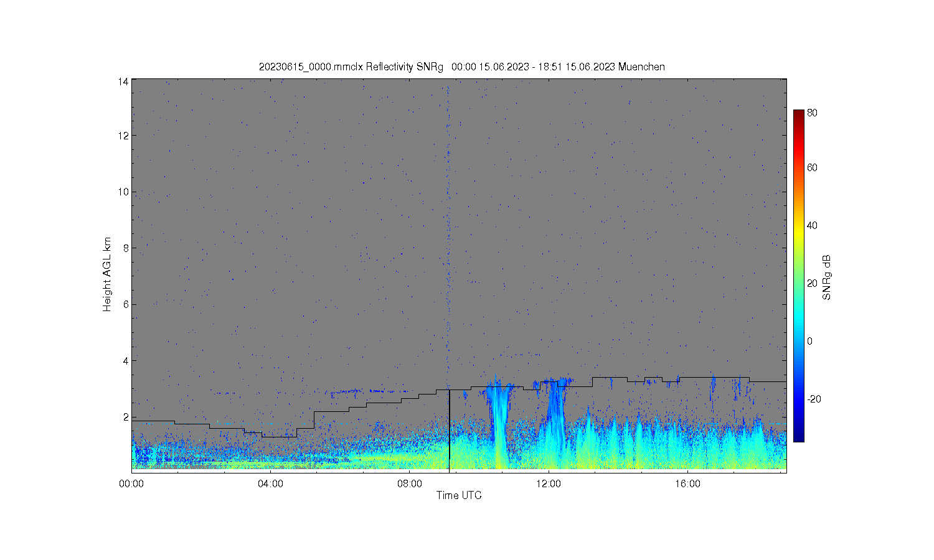Click the '08:00' time axis label

coord(410,483)
